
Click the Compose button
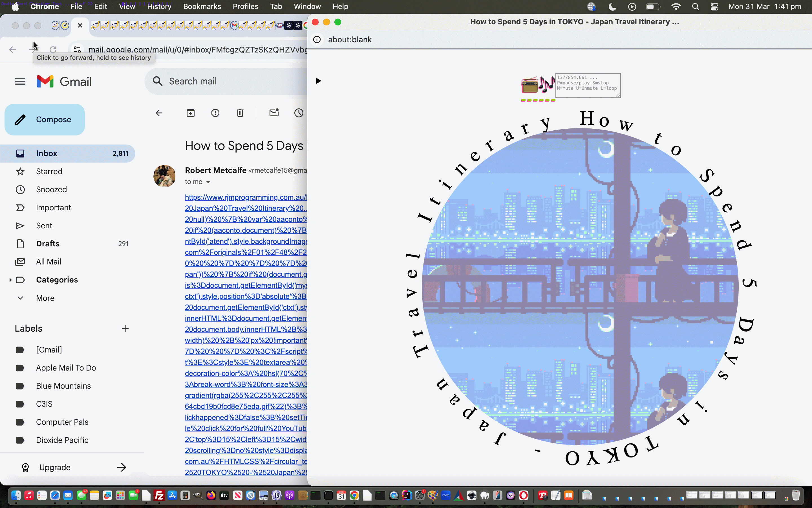point(45,120)
